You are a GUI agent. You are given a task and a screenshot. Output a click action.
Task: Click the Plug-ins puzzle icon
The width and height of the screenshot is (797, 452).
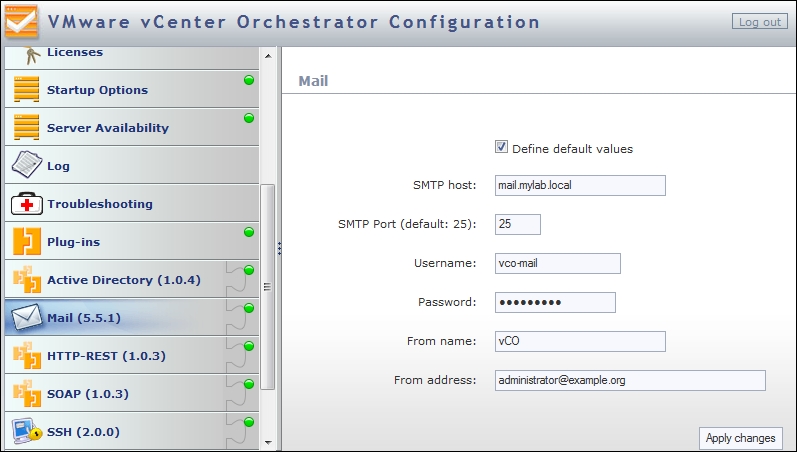26,241
